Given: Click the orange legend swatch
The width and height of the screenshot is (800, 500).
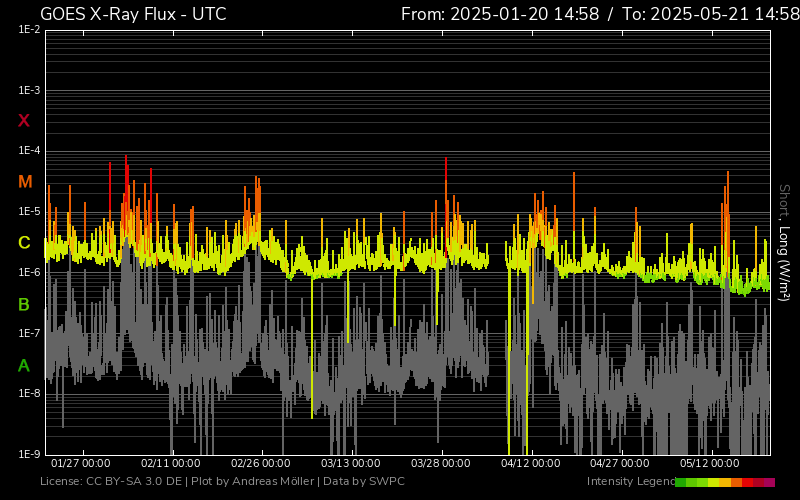Looking at the screenshot, I should point(736,482).
